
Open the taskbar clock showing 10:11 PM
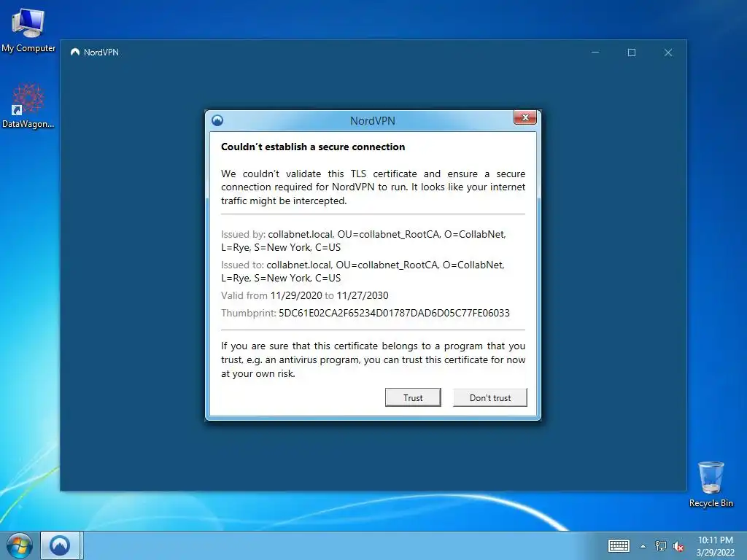[715, 546]
